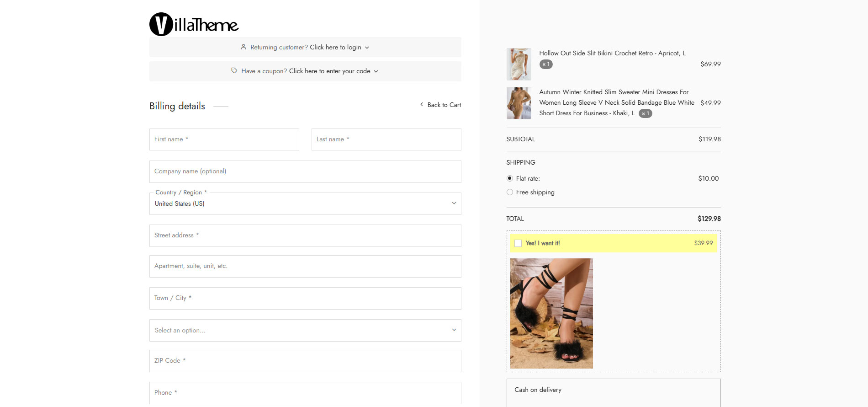The width and height of the screenshot is (868, 407).
Task: Click into the ZIP Code field
Action: coord(305,361)
